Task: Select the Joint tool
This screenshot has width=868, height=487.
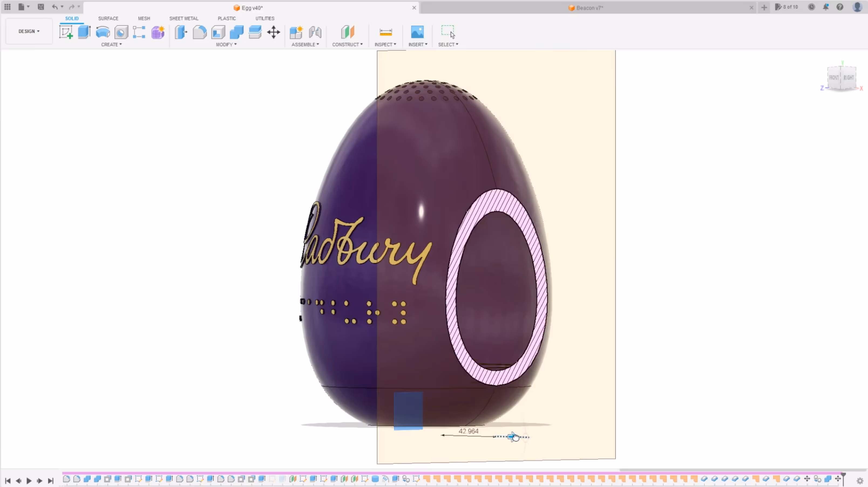Action: coord(315,32)
